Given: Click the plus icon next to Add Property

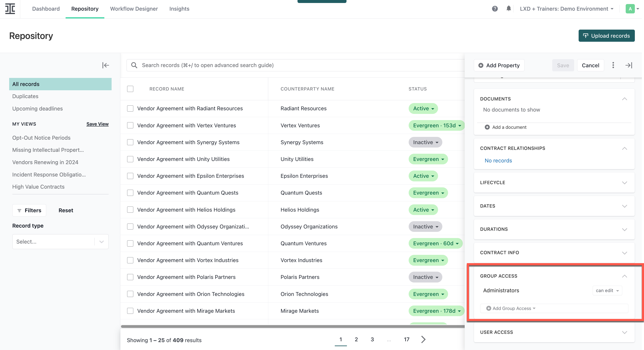Looking at the screenshot, I should coord(481,65).
